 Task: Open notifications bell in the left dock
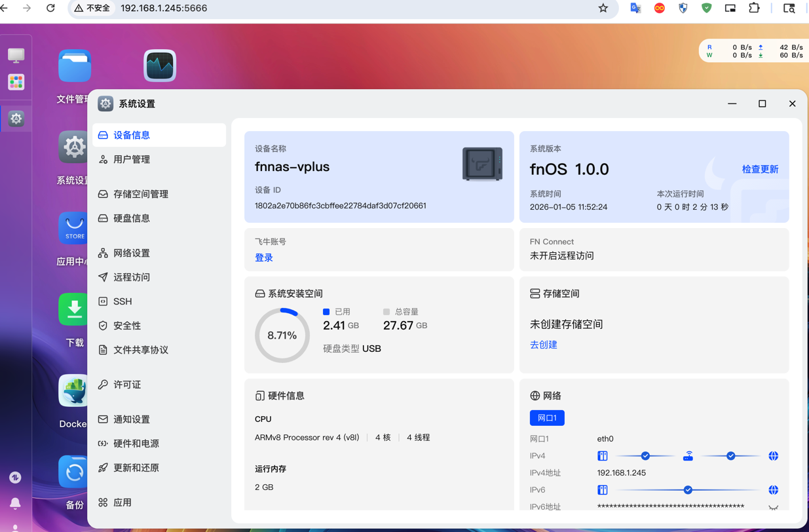pos(15,503)
